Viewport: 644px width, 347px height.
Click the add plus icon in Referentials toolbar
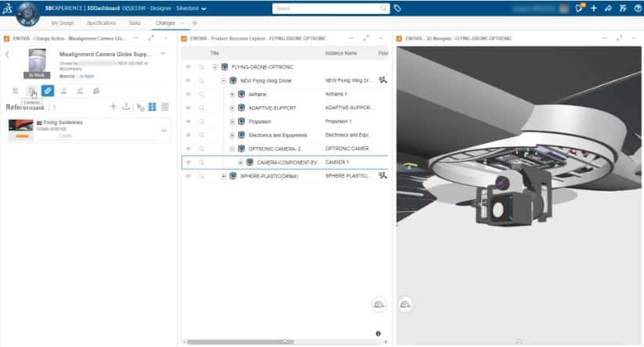pyautogui.click(x=113, y=106)
